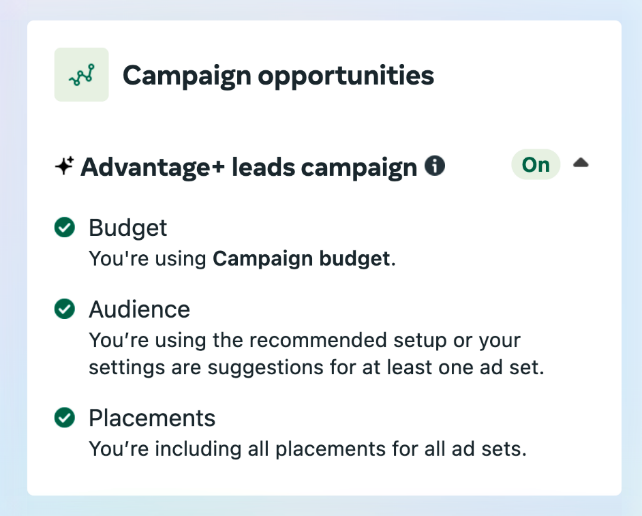Toggle the On status badge
Image resolution: width=642 pixels, height=516 pixels.
536,165
